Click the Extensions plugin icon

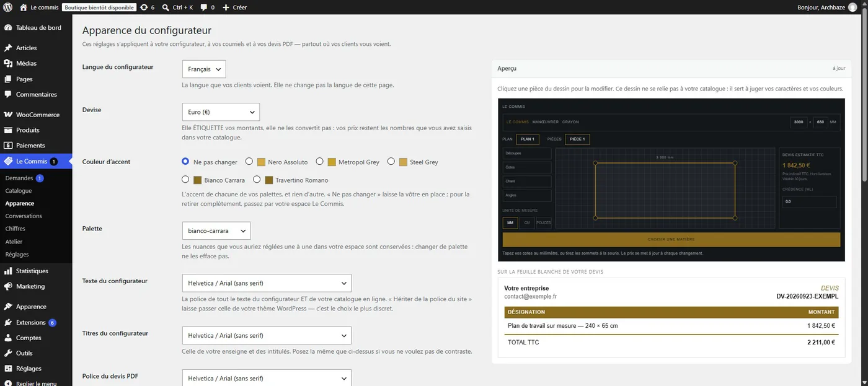(x=8, y=322)
